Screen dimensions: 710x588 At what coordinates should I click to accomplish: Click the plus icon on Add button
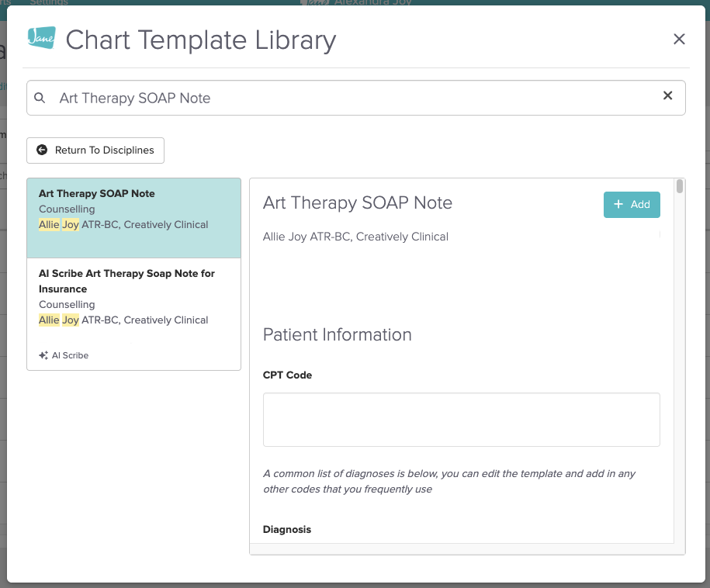(618, 204)
